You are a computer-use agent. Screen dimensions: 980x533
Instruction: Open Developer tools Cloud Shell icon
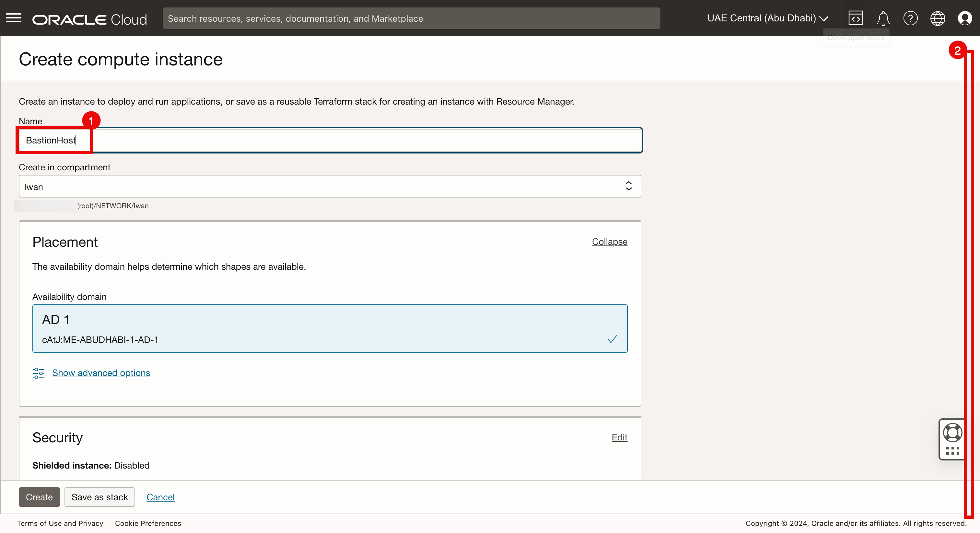point(856,18)
